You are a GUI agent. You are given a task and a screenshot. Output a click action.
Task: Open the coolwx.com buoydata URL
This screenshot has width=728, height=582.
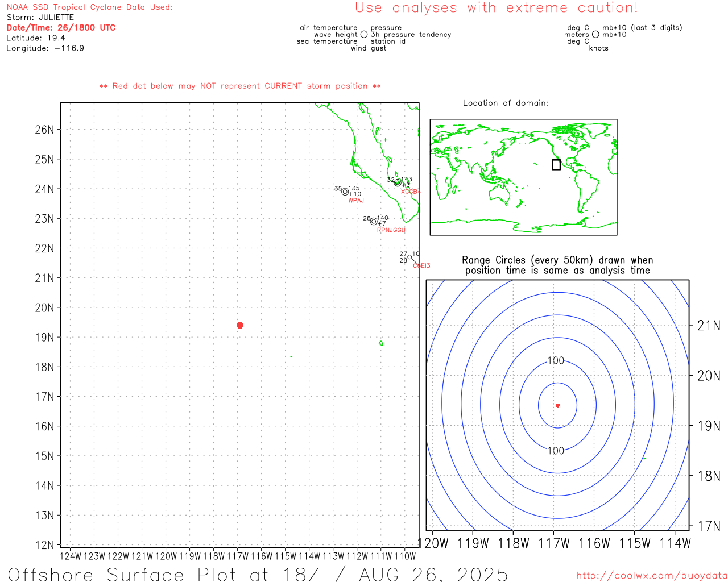click(651, 576)
